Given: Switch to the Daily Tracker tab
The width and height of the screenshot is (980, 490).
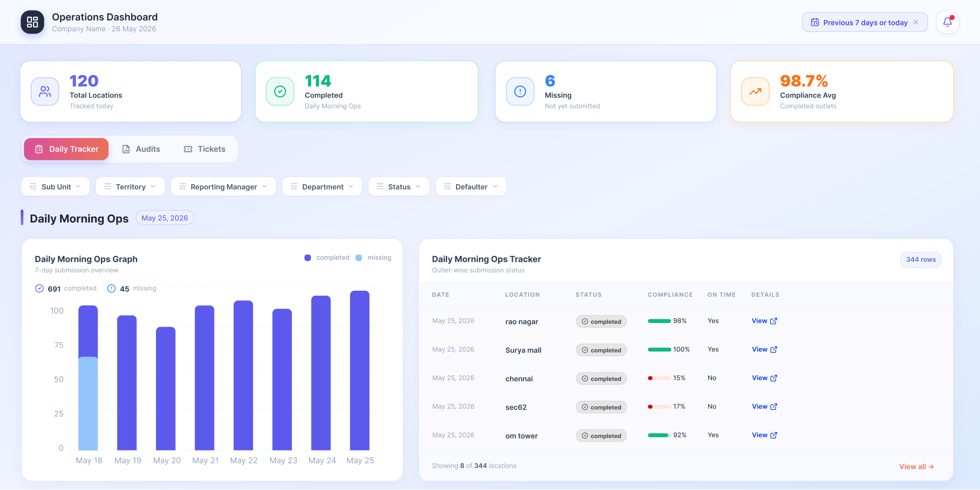Looking at the screenshot, I should pyautogui.click(x=66, y=149).
